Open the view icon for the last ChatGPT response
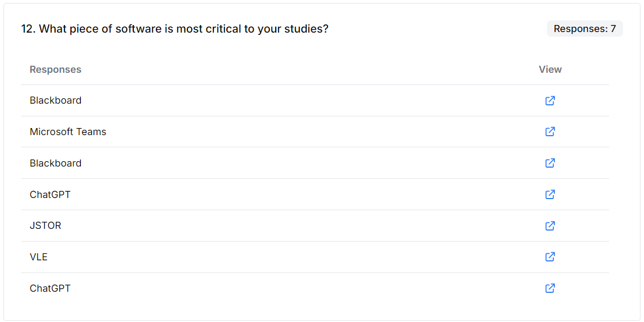The height and width of the screenshot is (322, 644). 550,288
